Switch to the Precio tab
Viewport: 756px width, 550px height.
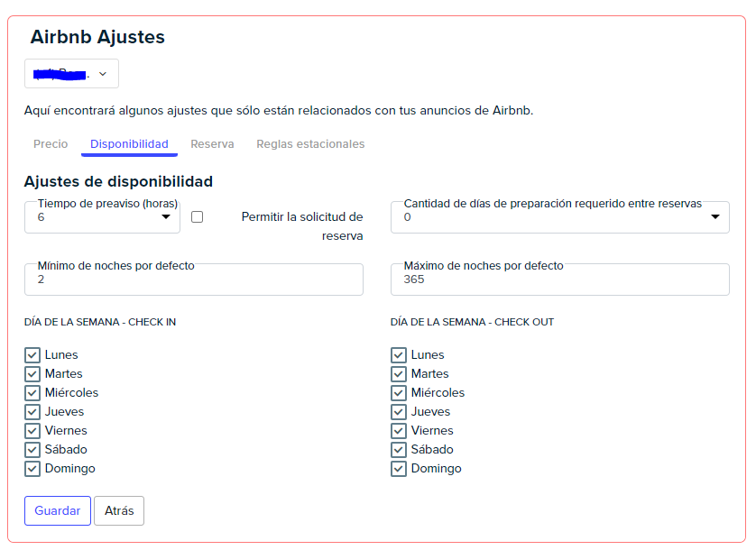point(51,144)
